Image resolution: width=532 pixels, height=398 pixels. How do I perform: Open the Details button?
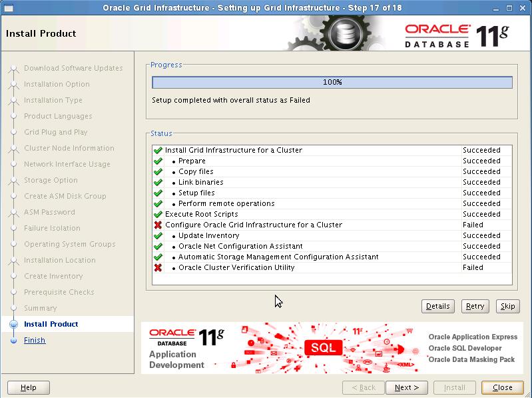point(437,306)
